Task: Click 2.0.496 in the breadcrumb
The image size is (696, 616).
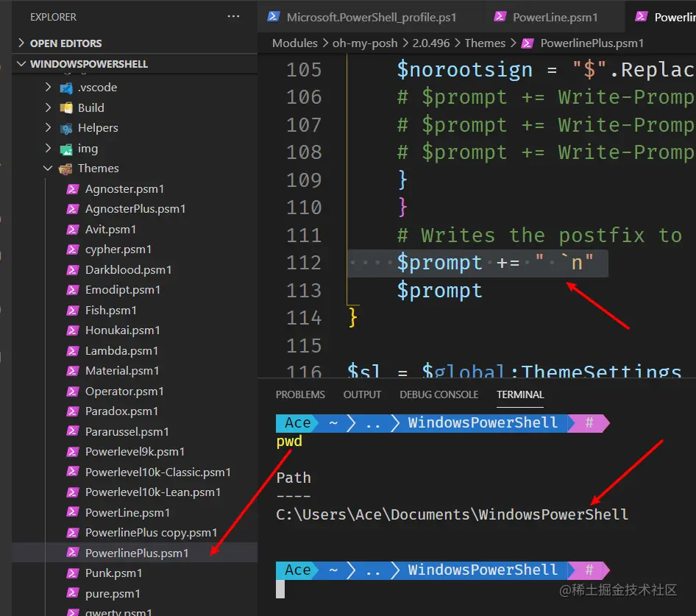Action: 430,43
